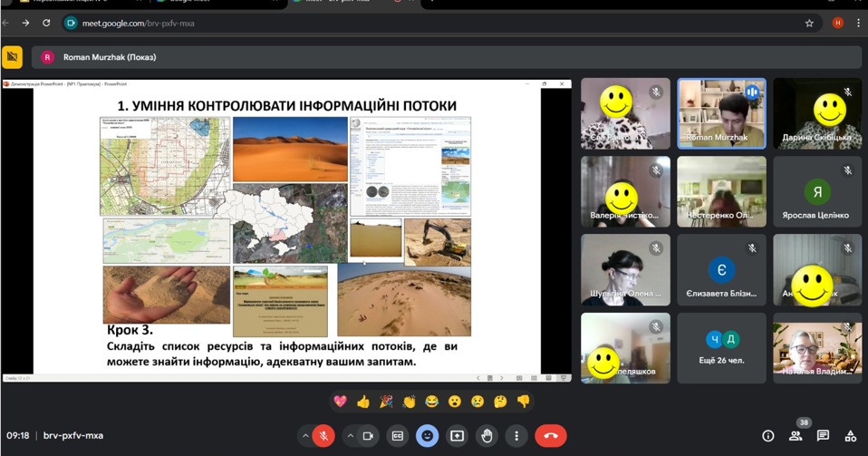Close the emoji reactions panel button
This screenshot has height=456, width=868.
pyautogui.click(x=428, y=436)
